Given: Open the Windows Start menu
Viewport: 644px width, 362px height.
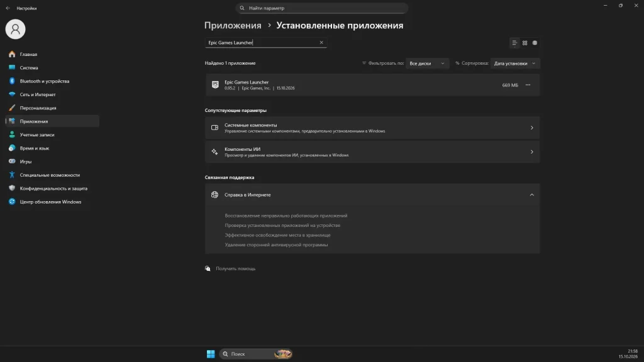Looking at the screenshot, I should 211,354.
